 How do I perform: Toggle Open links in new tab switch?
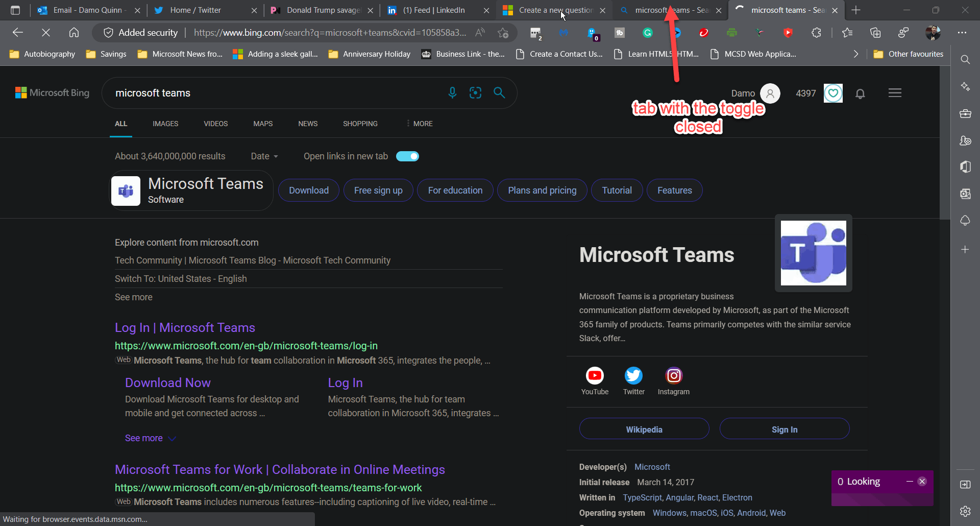click(x=407, y=156)
